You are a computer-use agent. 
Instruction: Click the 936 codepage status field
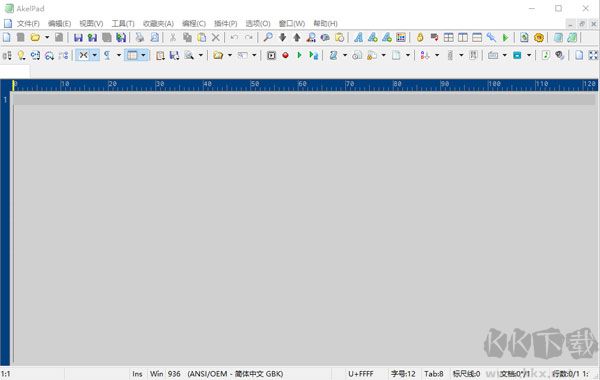(x=174, y=374)
